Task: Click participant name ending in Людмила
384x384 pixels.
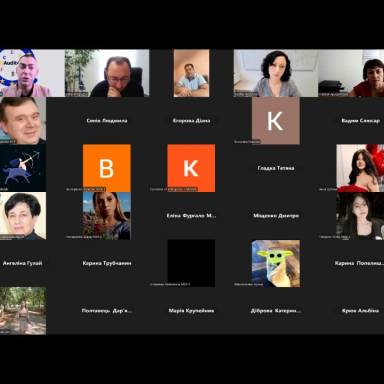Action: pos(107,121)
